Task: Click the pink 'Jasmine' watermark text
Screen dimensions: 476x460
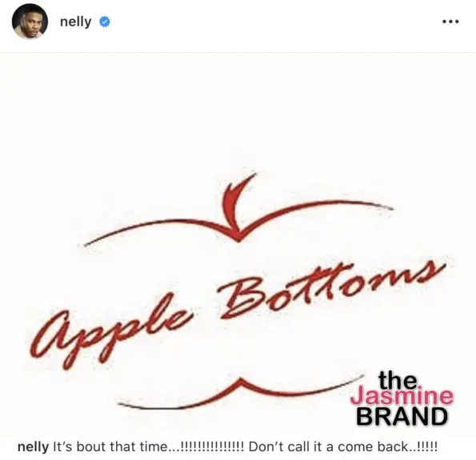Action: coord(402,397)
